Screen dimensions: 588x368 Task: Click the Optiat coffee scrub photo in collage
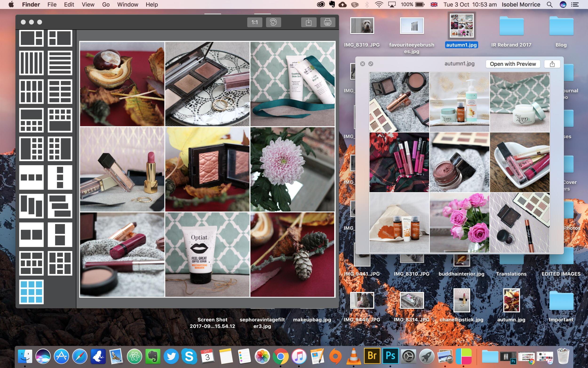[207, 255]
